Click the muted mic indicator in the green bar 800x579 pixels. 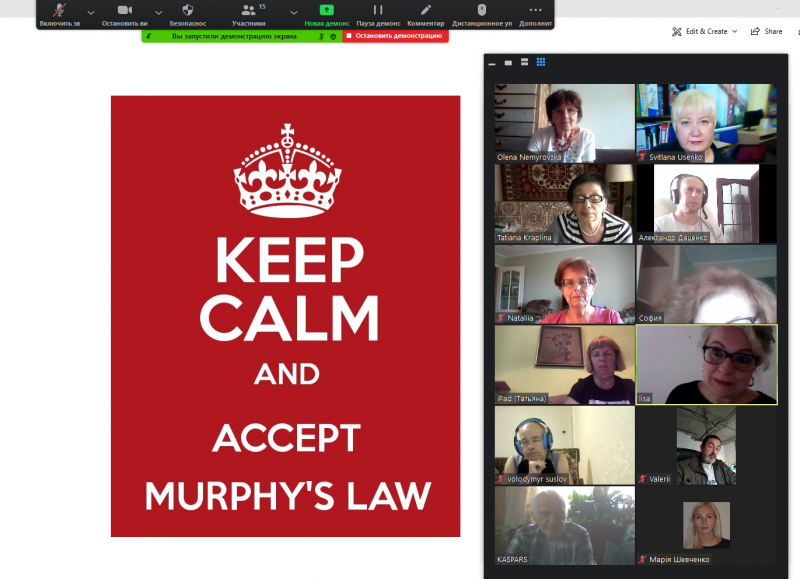pyautogui.click(x=321, y=36)
